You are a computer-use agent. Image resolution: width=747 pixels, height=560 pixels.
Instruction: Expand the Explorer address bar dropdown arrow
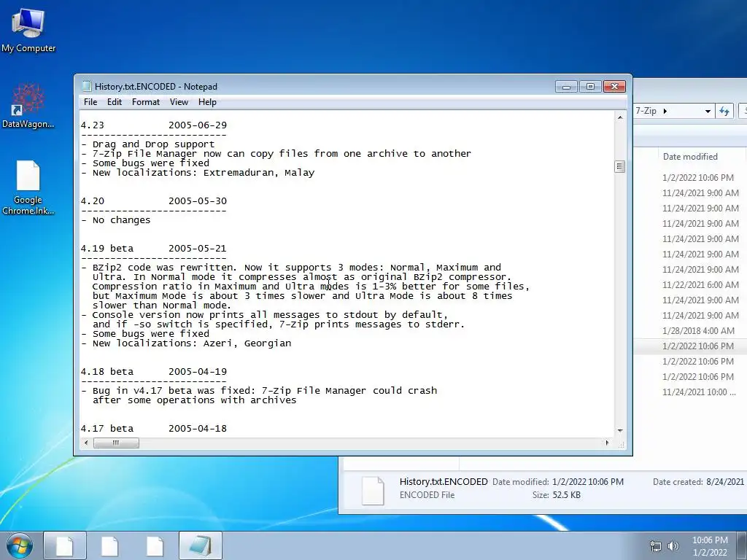tap(708, 111)
